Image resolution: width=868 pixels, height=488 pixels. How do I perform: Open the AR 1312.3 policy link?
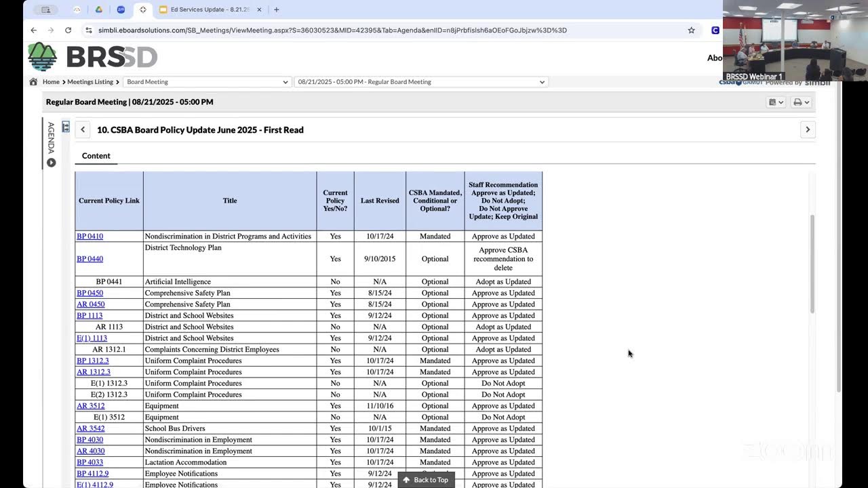tap(93, 372)
